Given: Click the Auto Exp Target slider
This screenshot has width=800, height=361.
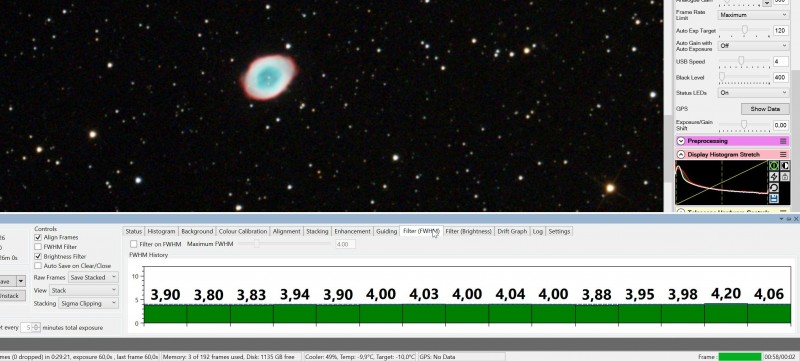Looking at the screenshot, I should 744,31.
